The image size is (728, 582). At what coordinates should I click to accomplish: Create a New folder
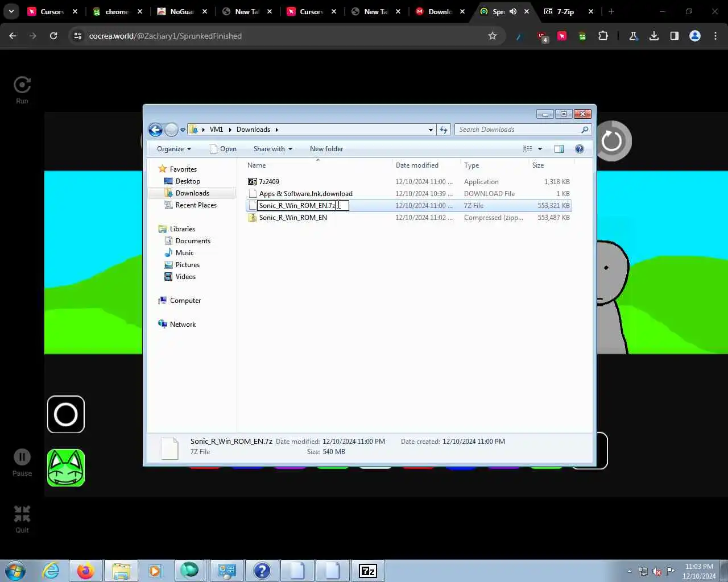(326, 149)
